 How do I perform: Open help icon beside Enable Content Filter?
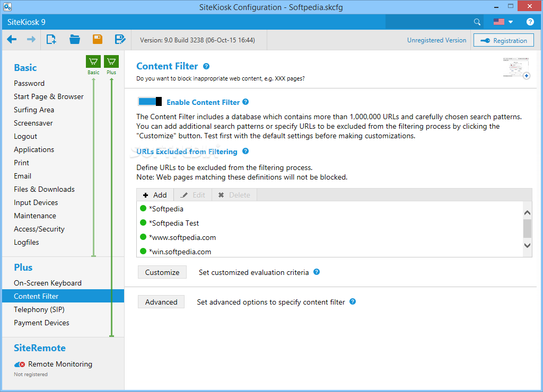click(x=246, y=102)
